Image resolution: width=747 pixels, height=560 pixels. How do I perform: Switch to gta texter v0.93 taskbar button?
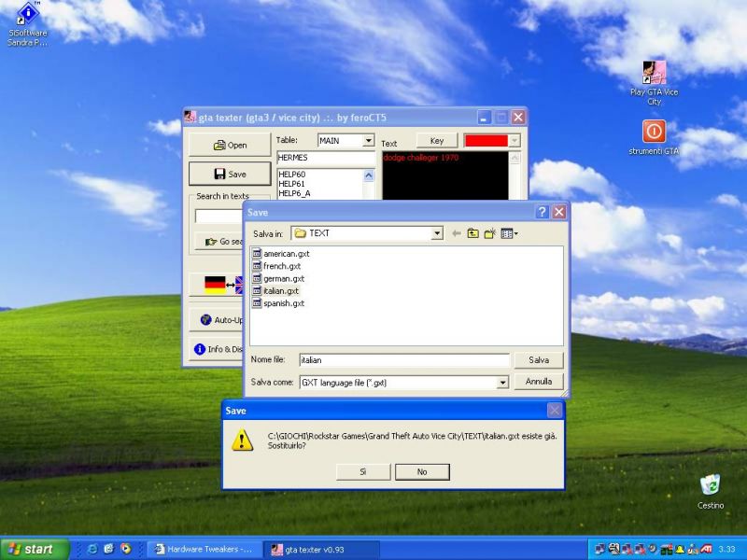coord(321,549)
